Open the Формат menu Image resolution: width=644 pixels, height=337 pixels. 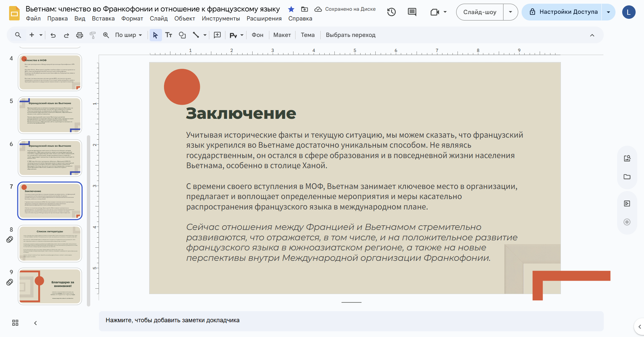pyautogui.click(x=132, y=18)
